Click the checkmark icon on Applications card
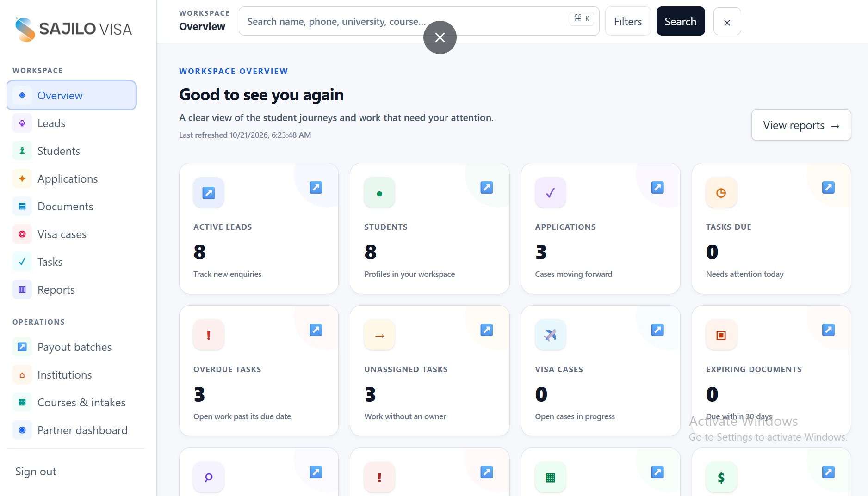 coord(550,192)
